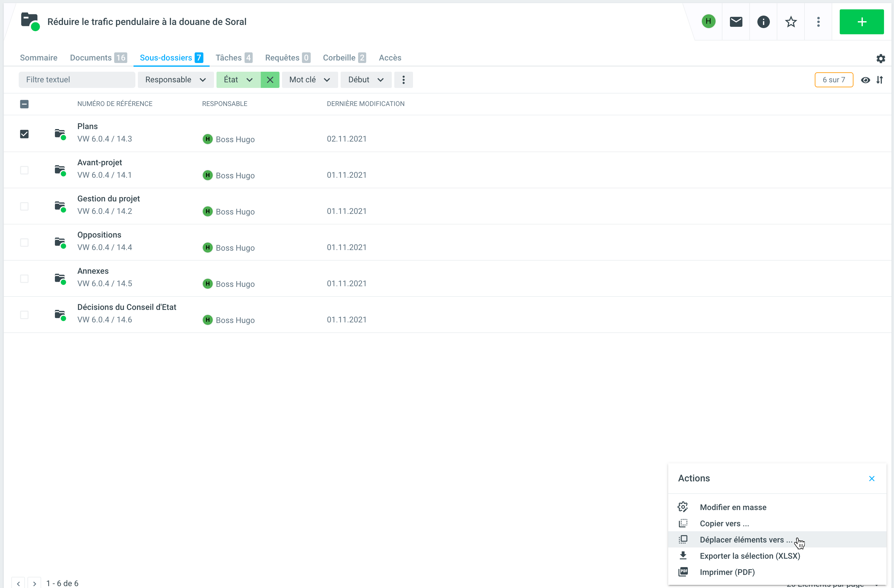Screen dimensions: 894x588
Task: Open the Mot clé filter dropdown
Action: click(x=309, y=80)
